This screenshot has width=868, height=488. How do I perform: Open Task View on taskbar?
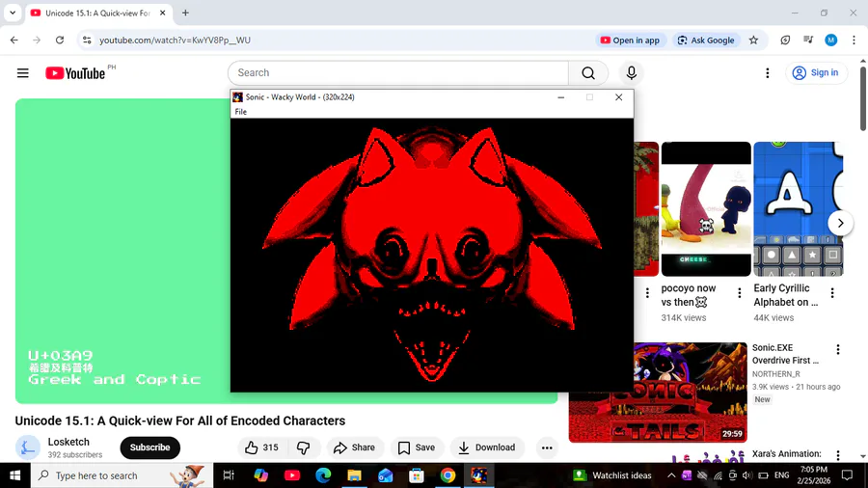point(228,475)
